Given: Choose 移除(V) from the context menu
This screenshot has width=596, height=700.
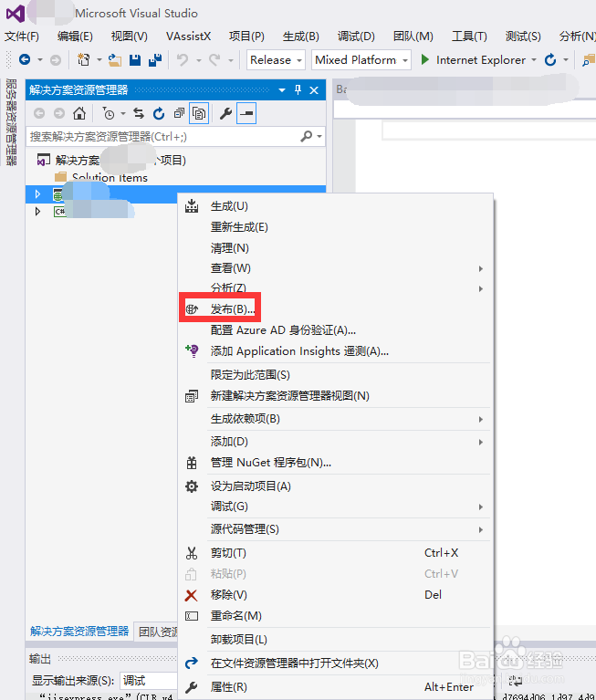Looking at the screenshot, I should coord(336,595).
